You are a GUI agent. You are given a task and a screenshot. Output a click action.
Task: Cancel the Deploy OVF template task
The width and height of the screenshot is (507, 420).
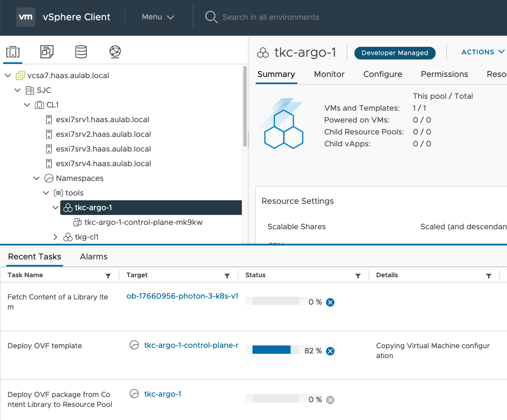click(x=330, y=351)
